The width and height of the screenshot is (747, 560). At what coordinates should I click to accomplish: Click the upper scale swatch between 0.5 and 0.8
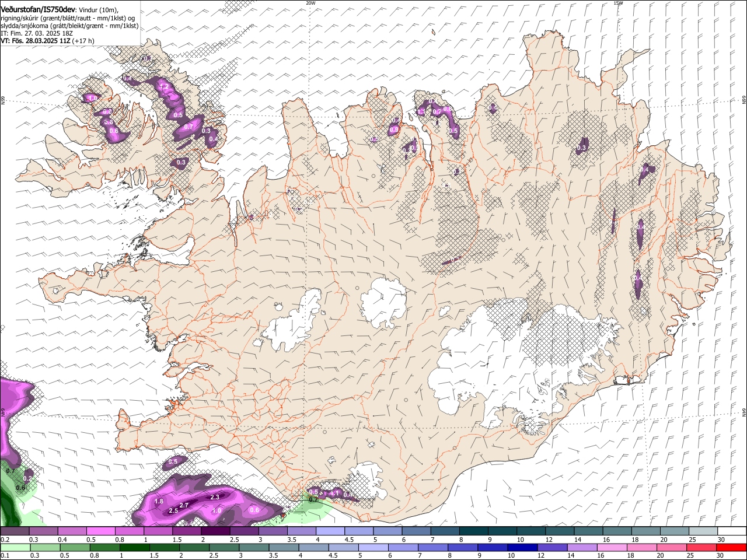click(x=101, y=531)
